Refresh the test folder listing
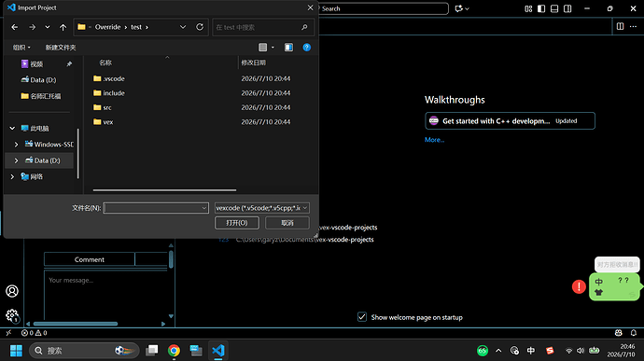The height and width of the screenshot is (361, 644). (200, 27)
